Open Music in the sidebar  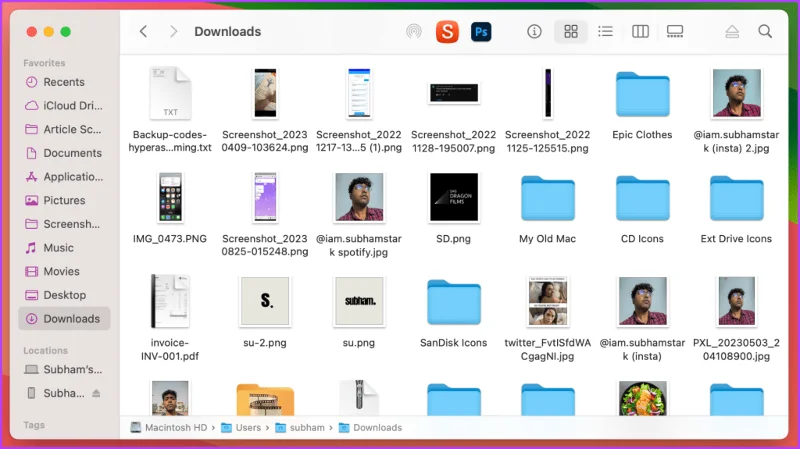click(64, 247)
